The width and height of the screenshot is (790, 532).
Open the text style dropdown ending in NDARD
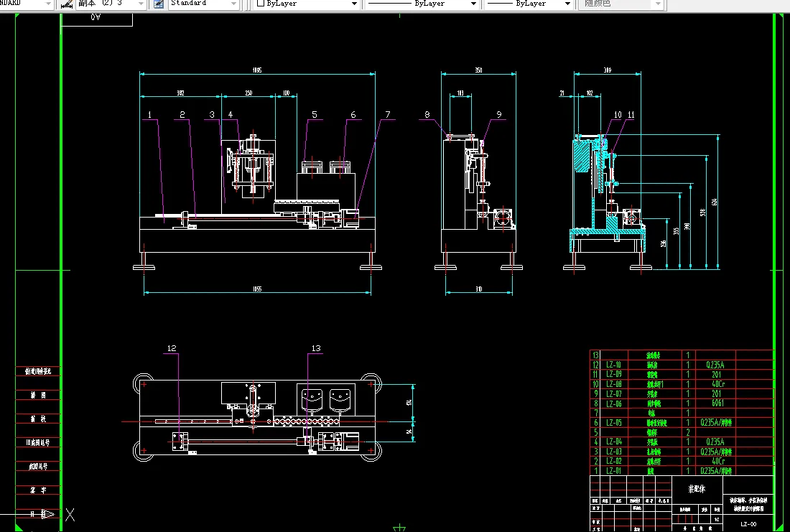click(x=48, y=4)
